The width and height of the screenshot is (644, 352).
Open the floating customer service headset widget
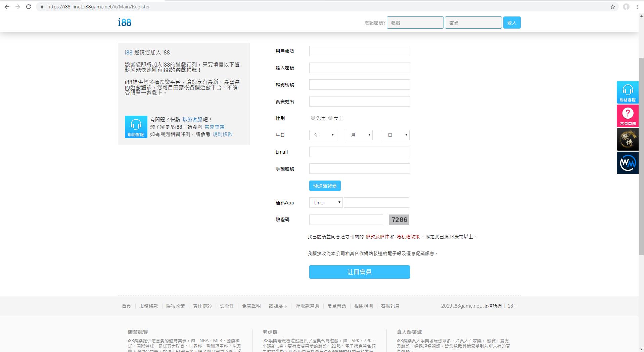(x=627, y=92)
